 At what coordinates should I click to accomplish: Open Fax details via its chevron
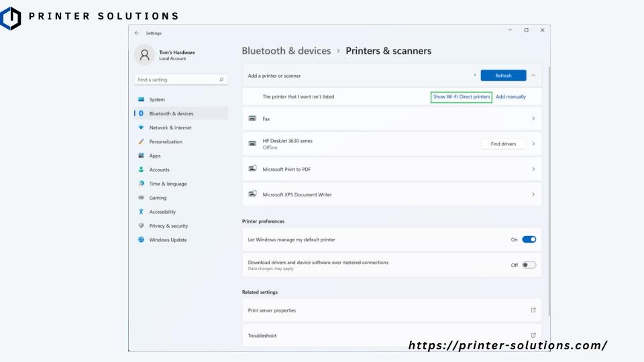533,119
